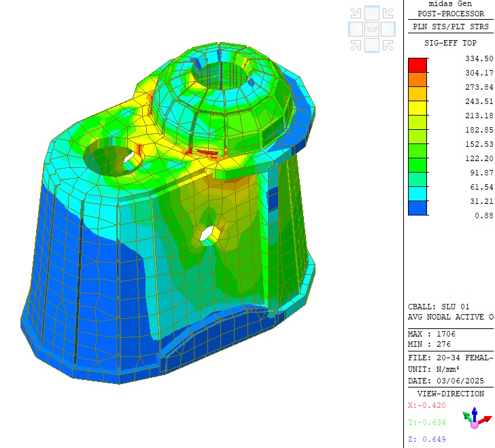Click the blue legend swatch at bottom

click(x=417, y=208)
